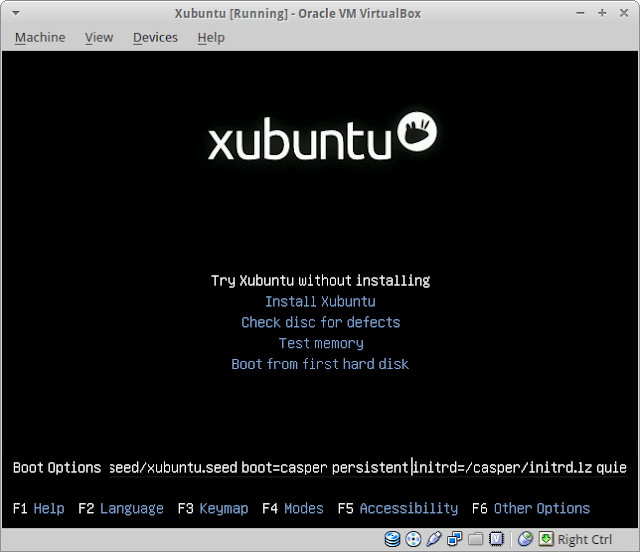640x552 pixels.
Task: Click the Boot Options input field
Action: tap(368, 467)
